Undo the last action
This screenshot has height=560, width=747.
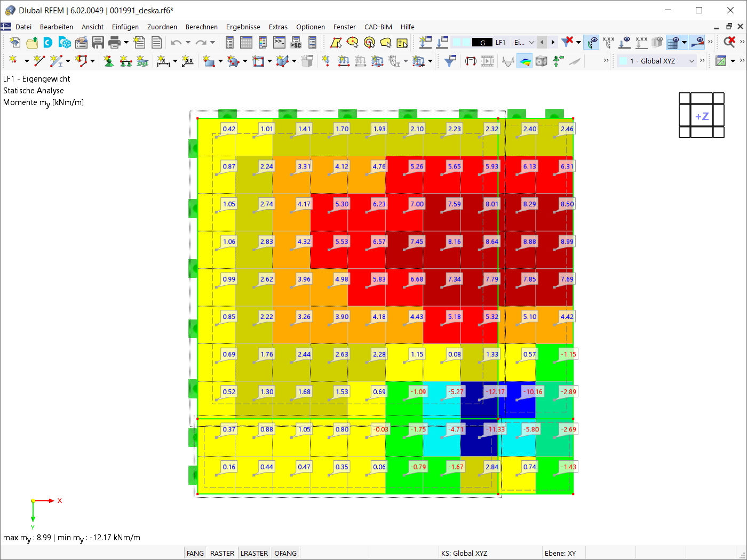click(176, 42)
